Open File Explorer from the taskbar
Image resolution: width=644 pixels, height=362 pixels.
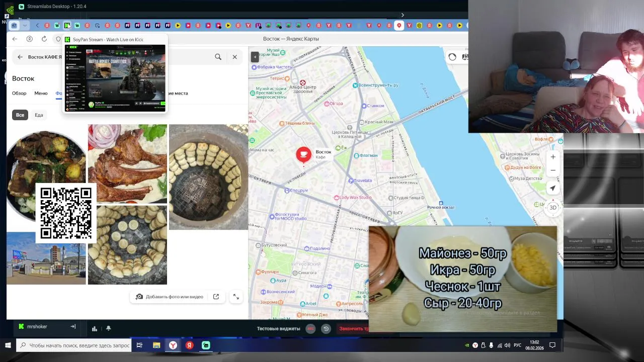click(156, 345)
